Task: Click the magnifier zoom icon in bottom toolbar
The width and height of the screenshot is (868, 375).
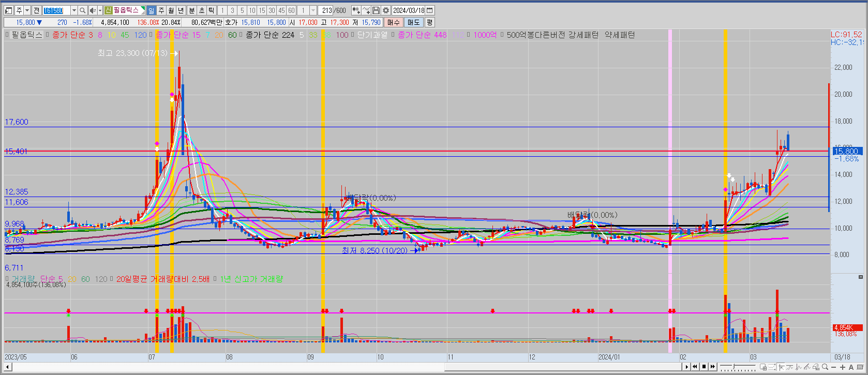Action: coord(825,367)
